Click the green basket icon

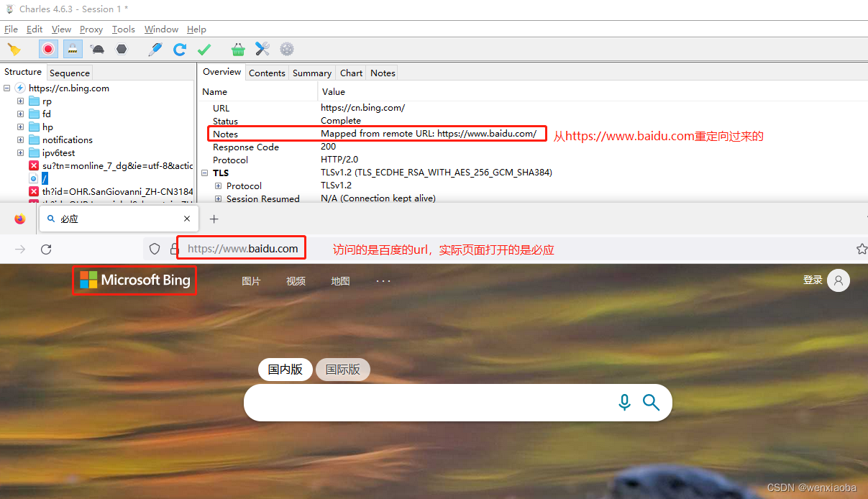tap(238, 49)
